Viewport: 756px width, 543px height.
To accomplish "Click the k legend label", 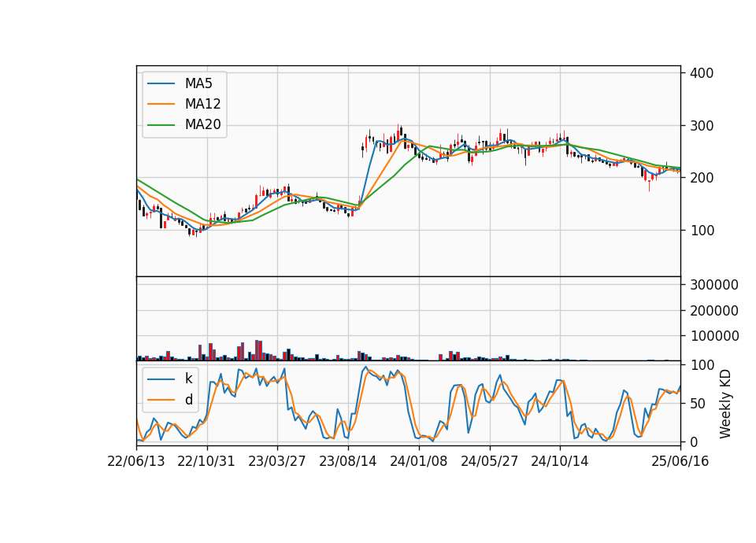I will point(188,379).
